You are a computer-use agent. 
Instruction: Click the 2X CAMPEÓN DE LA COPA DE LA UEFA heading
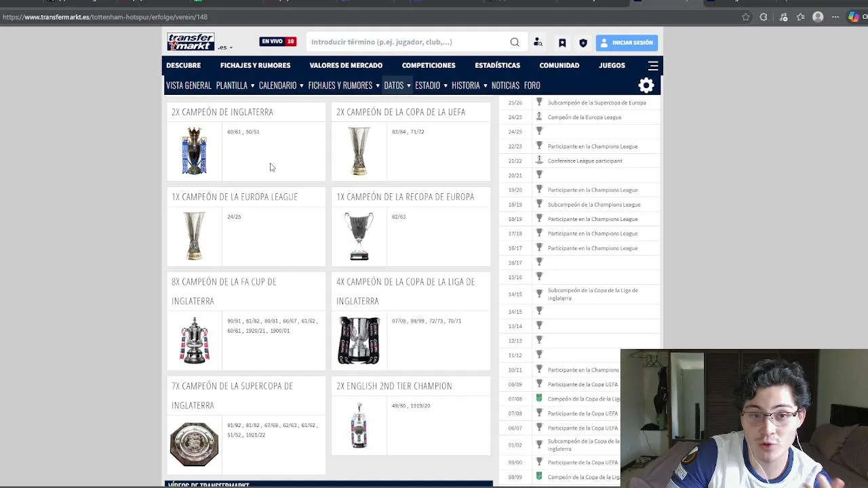click(x=401, y=112)
